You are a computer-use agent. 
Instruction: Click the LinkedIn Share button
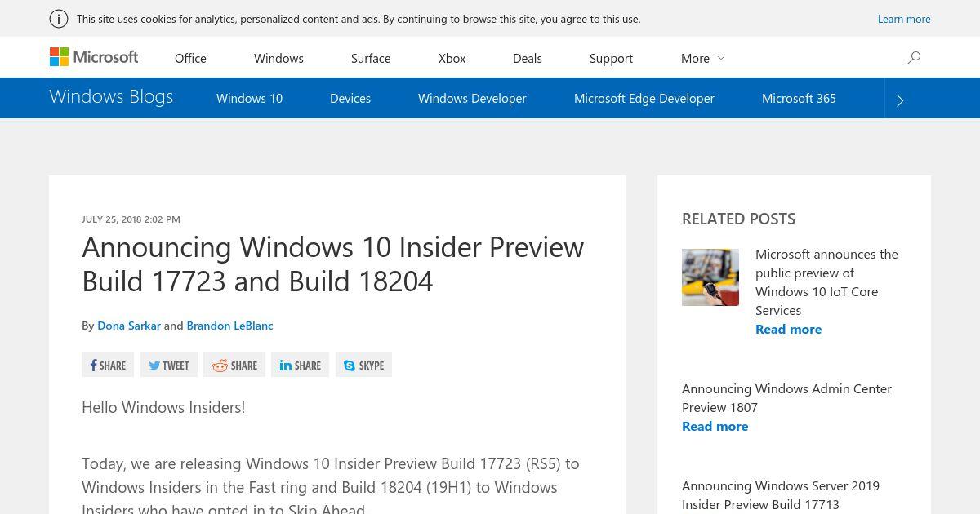(x=300, y=366)
